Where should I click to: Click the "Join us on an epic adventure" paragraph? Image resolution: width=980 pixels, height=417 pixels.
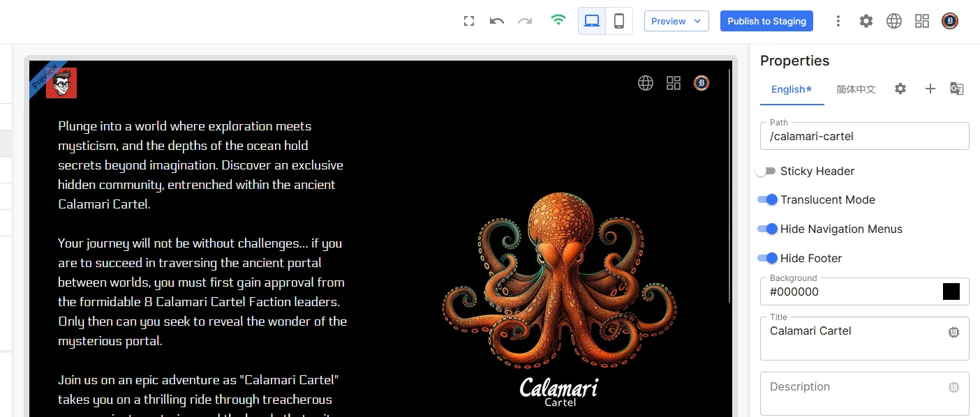pos(199,395)
